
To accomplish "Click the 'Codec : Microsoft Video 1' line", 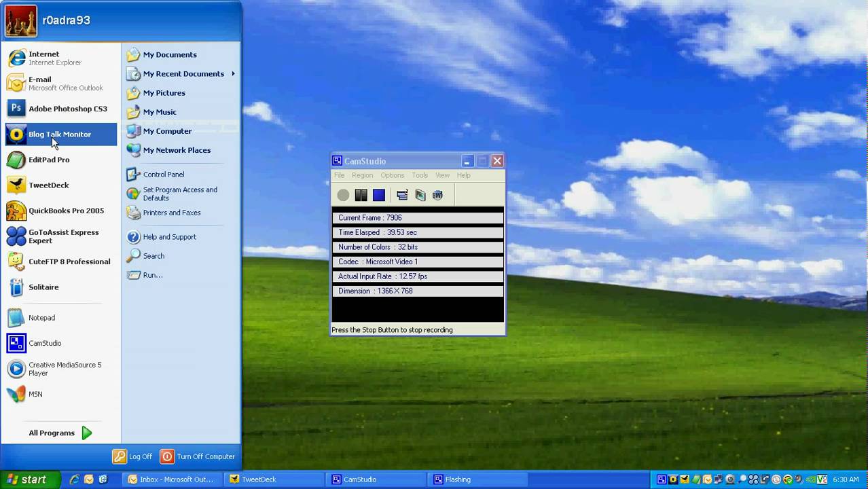I will pyautogui.click(x=418, y=261).
